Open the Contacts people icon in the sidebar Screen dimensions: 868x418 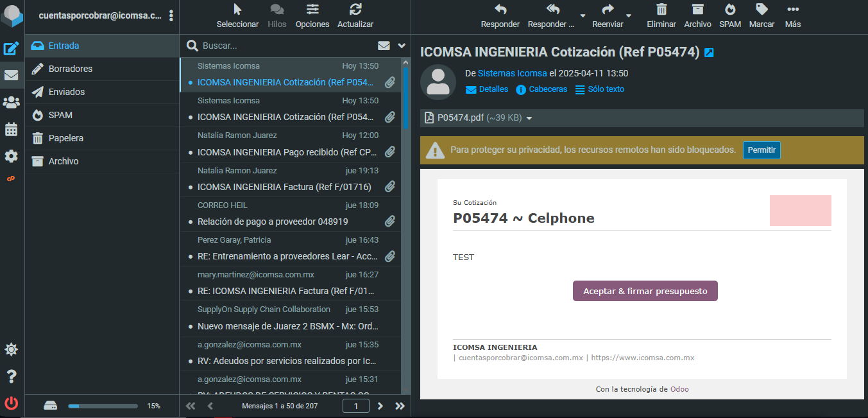pos(12,102)
